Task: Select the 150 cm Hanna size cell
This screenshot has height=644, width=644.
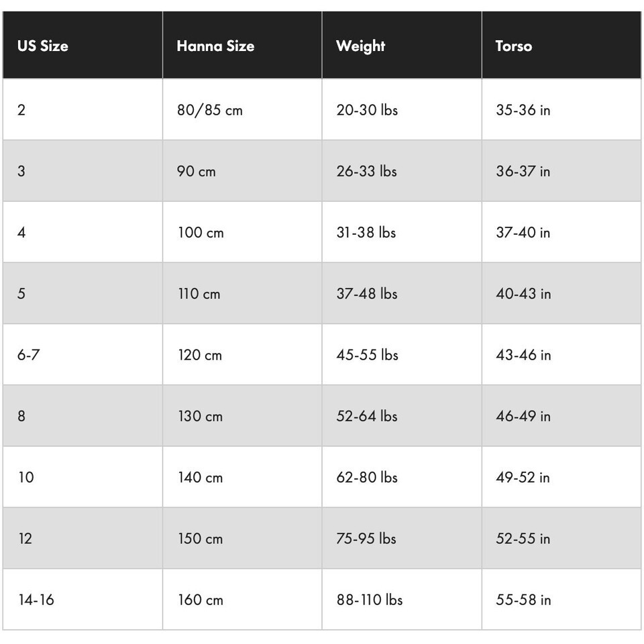Action: click(200, 539)
